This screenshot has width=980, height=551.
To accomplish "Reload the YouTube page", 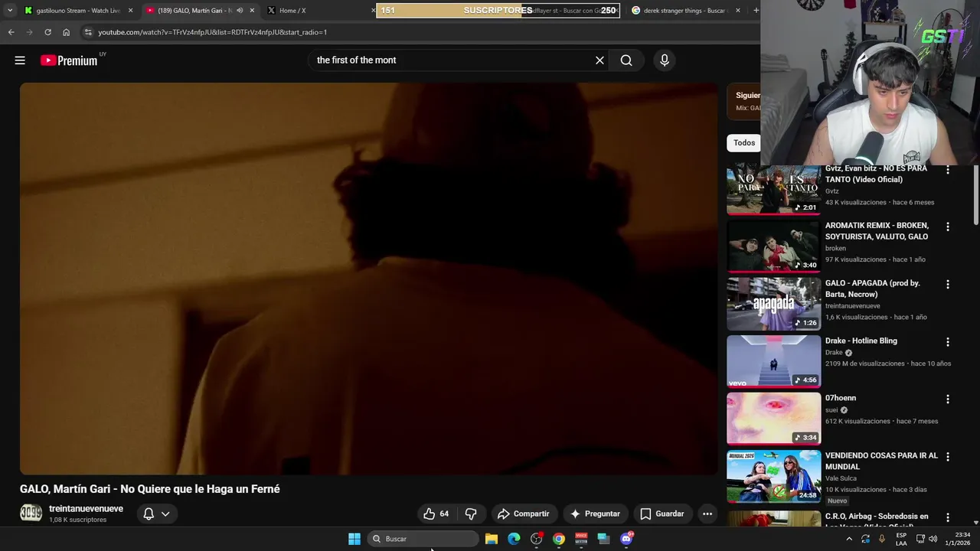I will pyautogui.click(x=47, y=32).
